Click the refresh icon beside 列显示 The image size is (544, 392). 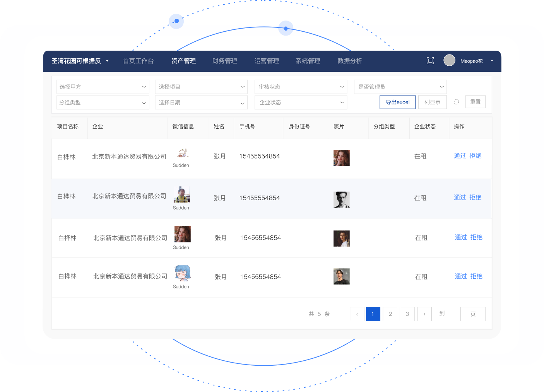click(456, 102)
